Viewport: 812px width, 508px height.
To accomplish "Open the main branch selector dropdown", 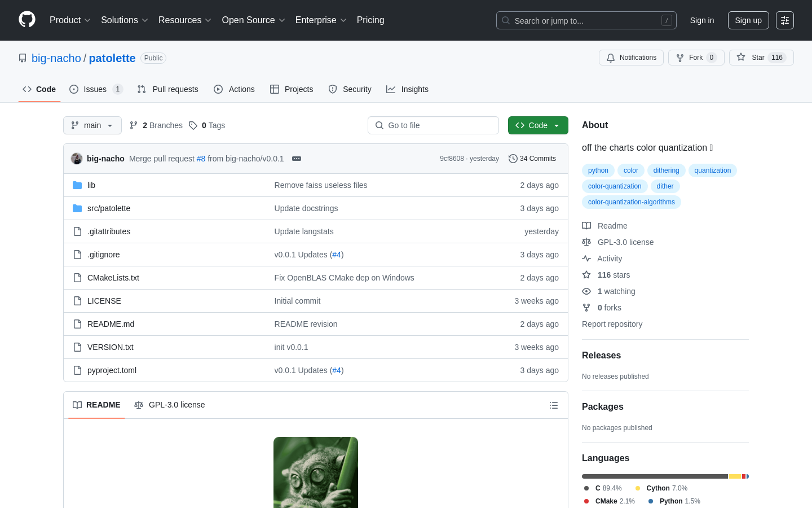I will (92, 125).
